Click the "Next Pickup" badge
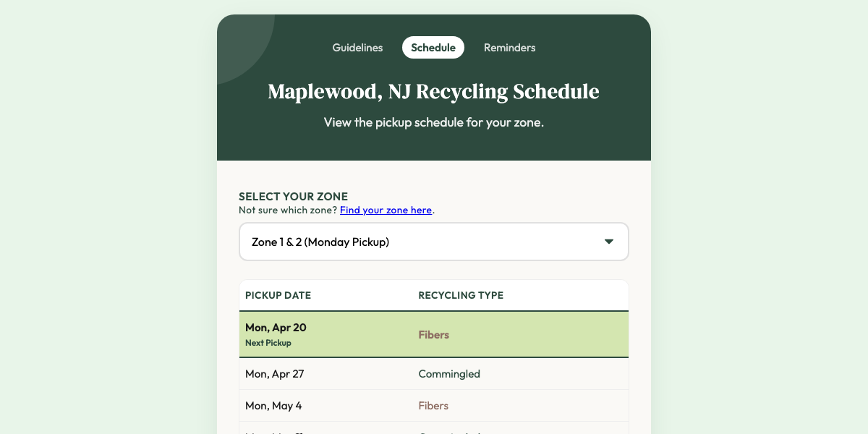Image resolution: width=868 pixels, height=434 pixels. coord(268,342)
